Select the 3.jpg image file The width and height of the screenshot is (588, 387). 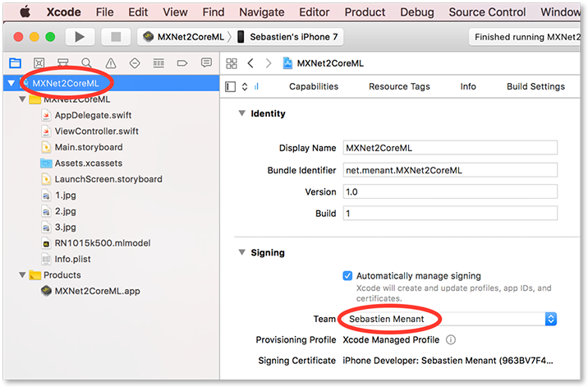point(65,227)
